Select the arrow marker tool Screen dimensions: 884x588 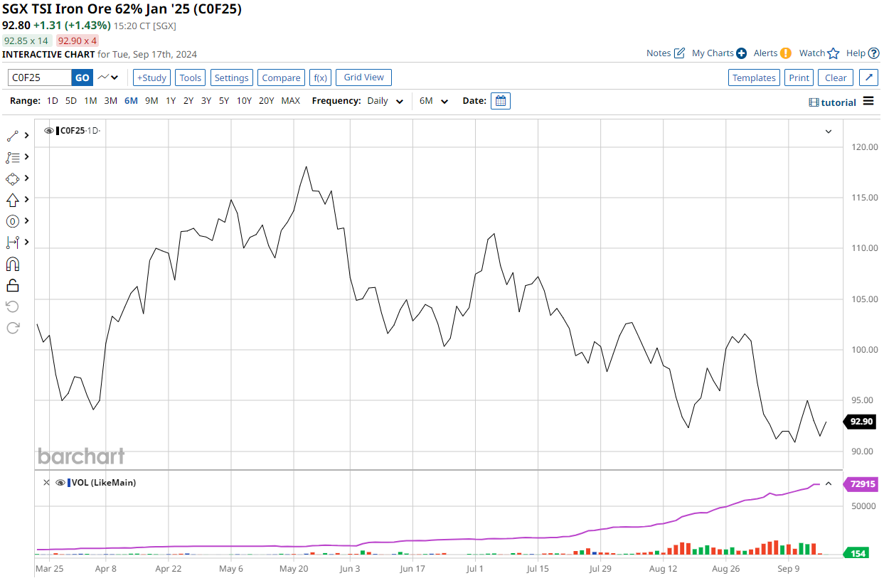13,200
